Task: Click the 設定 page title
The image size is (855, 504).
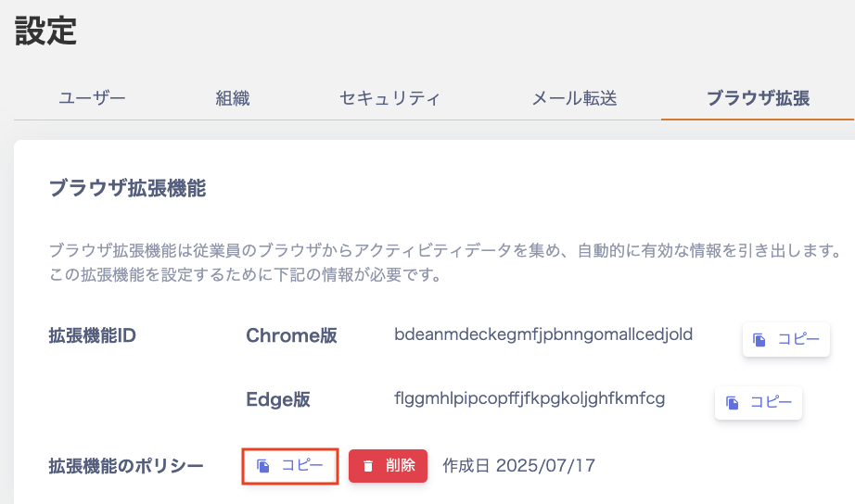Action: coord(45,31)
